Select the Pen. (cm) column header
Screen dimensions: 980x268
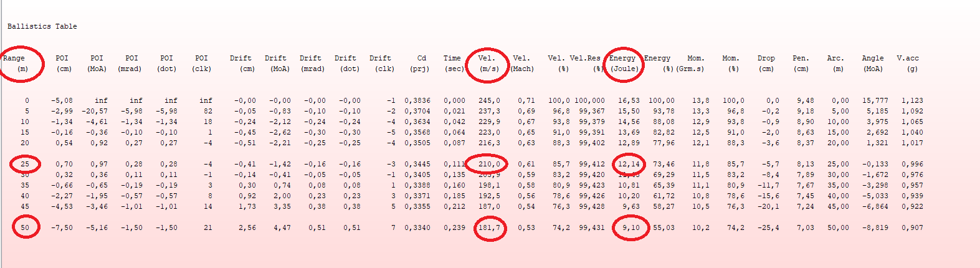(801, 63)
